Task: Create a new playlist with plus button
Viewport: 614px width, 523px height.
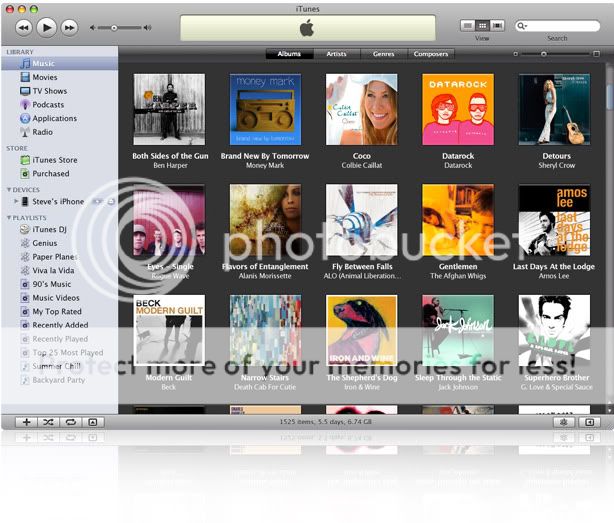Action: tap(26, 422)
